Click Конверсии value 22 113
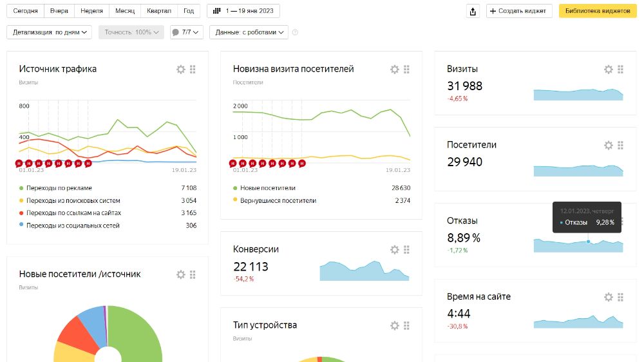Image resolution: width=644 pixels, height=362 pixels. (x=251, y=267)
